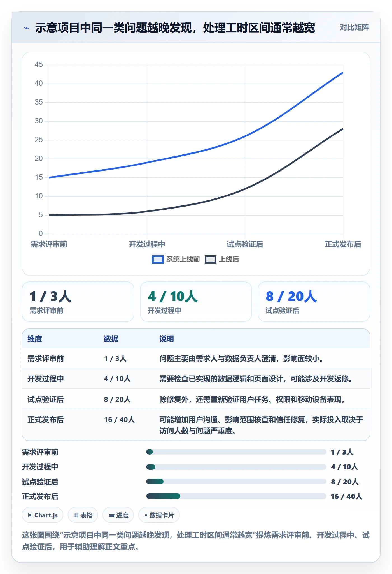
Task: Click the bar icon in the 进度 chip
Action: [x=111, y=515]
